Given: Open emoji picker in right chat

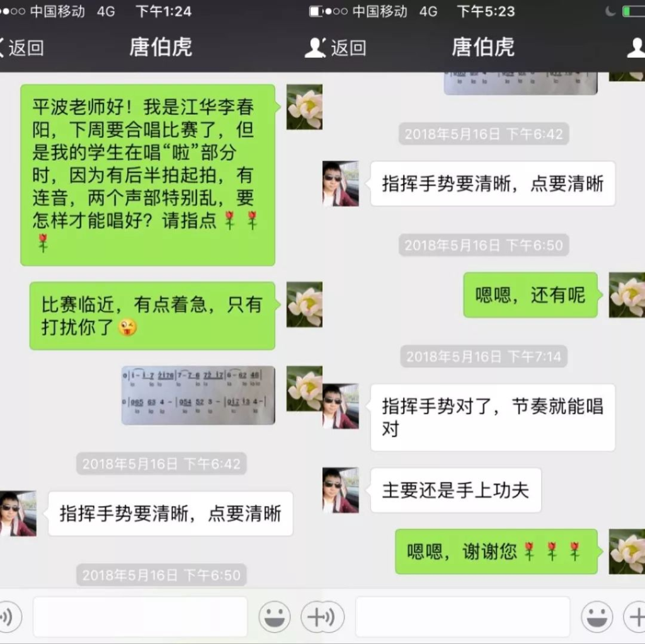Looking at the screenshot, I should coord(597,617).
